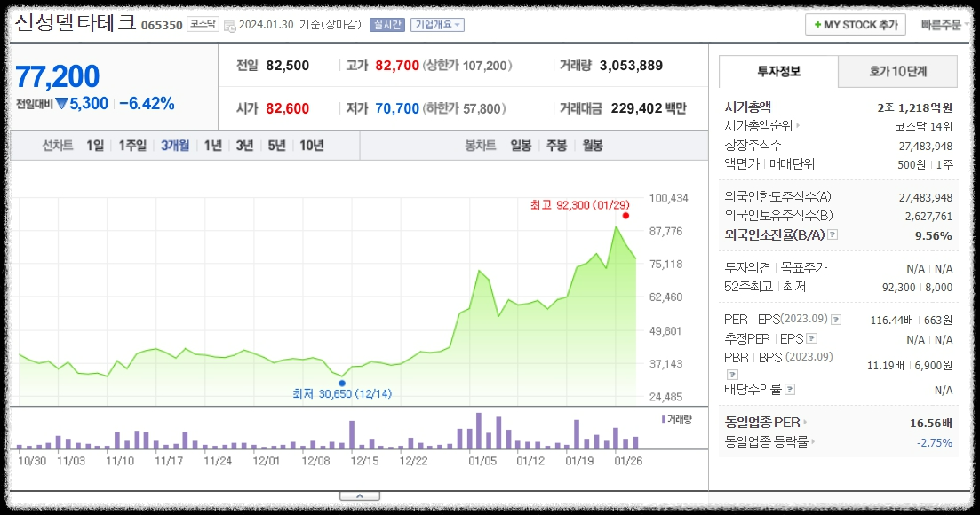980x515 pixels.
Task: Click the 동일업종 등락률 value -2.75%
Action: [935, 442]
